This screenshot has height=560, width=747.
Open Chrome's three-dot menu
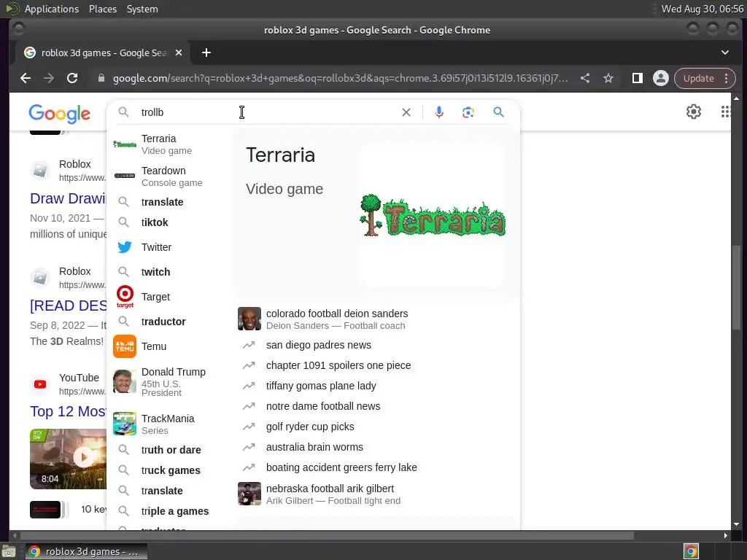click(727, 78)
